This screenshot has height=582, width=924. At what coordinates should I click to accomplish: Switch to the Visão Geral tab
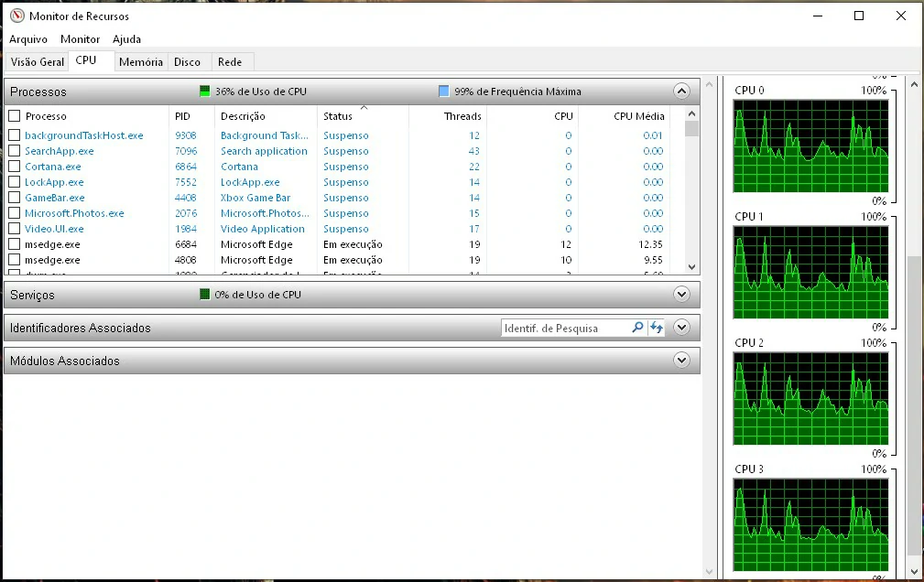coord(38,62)
